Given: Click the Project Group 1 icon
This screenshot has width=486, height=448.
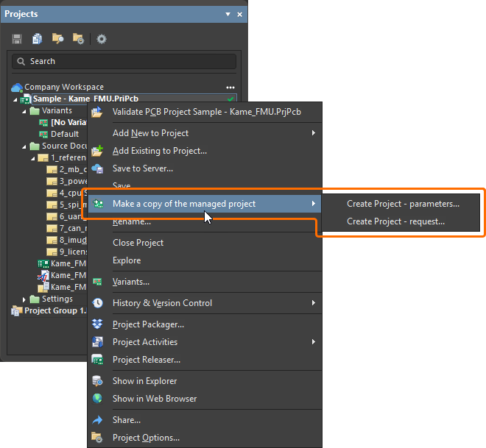Looking at the screenshot, I should coord(17,311).
